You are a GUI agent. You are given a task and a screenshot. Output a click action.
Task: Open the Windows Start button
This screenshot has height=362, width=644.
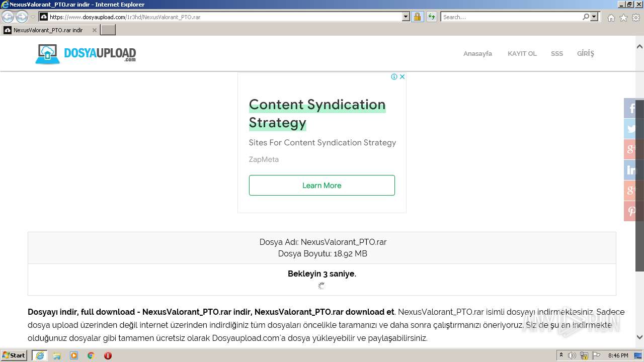point(14,355)
